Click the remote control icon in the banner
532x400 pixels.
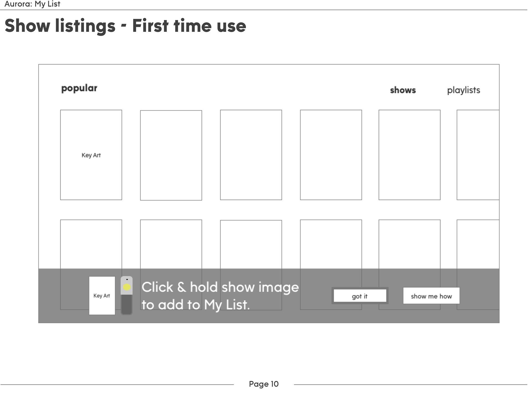[127, 295]
